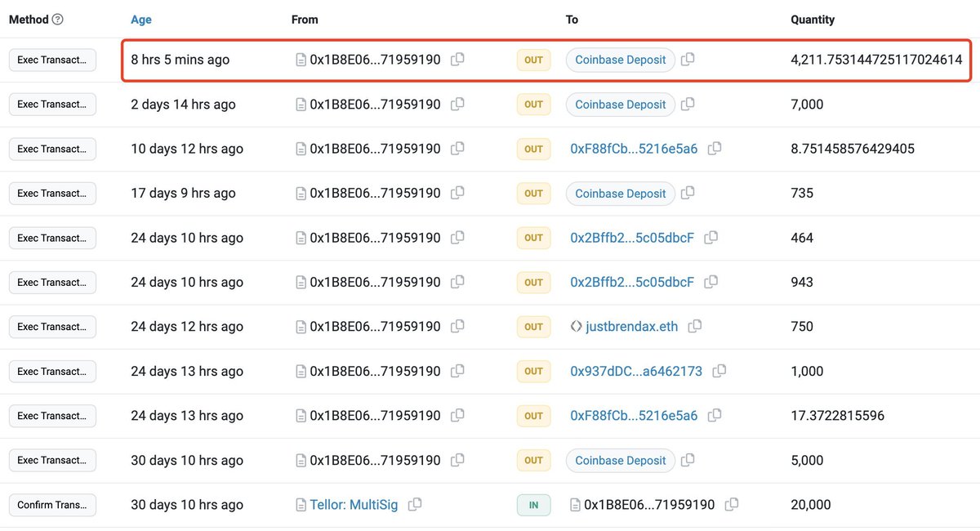Screen dimensions: 980x531
Task: Open Coinbase Deposit label in the 2 days 14 hrs row
Action: [621, 105]
